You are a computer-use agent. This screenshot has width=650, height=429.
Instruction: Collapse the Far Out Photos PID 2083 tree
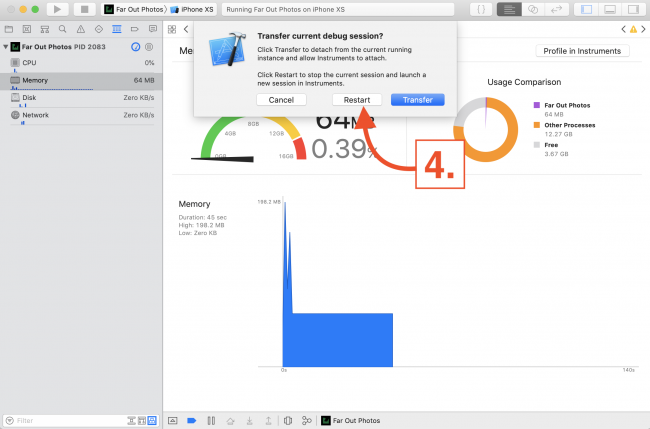5,47
